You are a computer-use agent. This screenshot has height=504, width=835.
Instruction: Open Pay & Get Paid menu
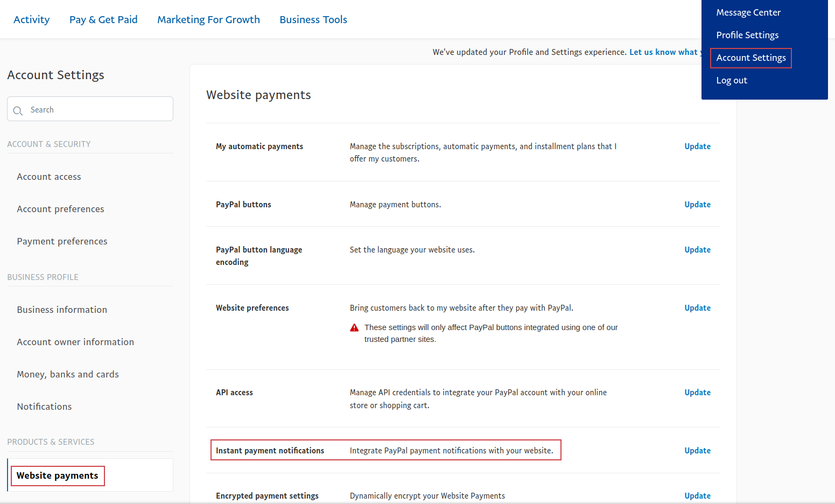[x=103, y=19]
